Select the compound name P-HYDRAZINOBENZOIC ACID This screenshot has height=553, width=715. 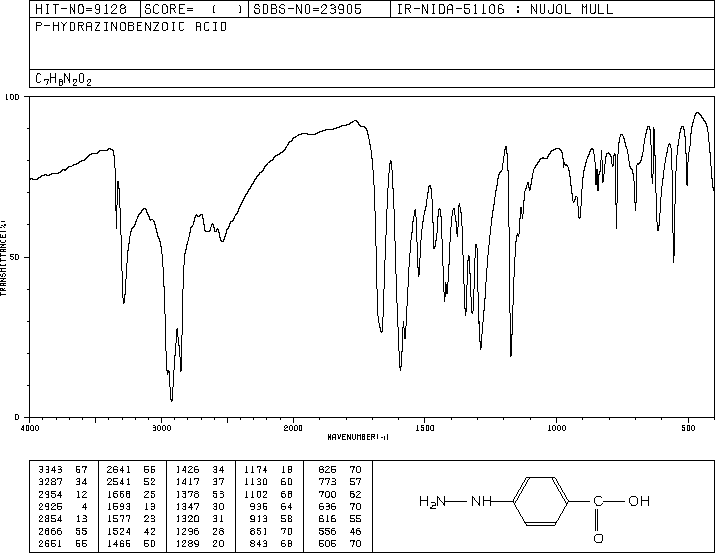pyautogui.click(x=131, y=27)
